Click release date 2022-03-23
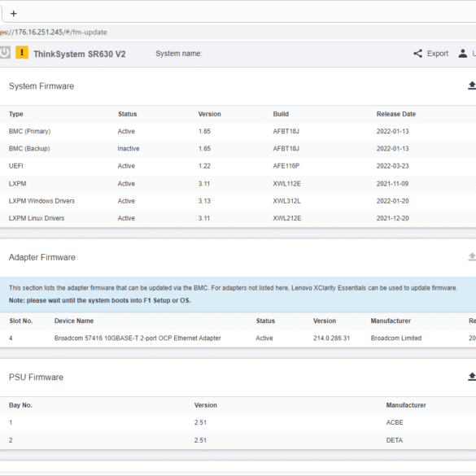Image resolution: width=476 pixels, height=476 pixels. click(392, 166)
